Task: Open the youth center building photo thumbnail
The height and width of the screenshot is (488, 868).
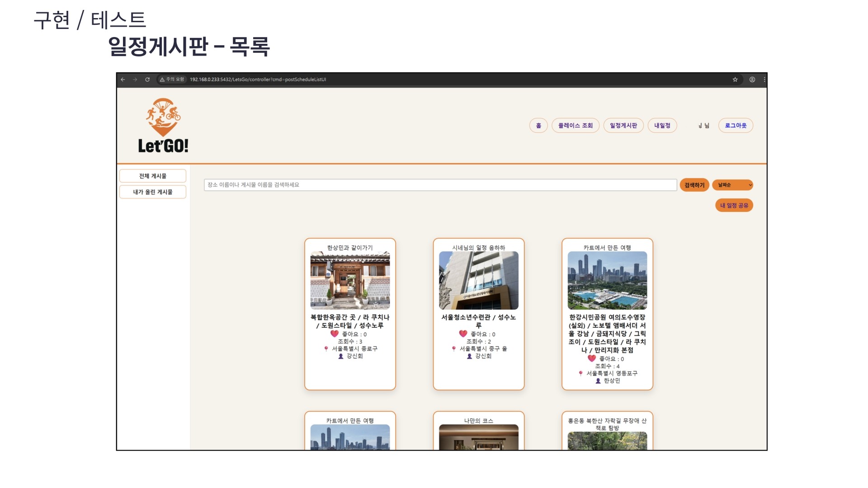Action: pos(479,281)
